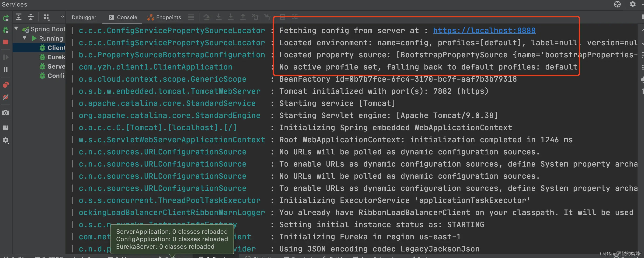Screen dimensions: 644x258
Task: Open the Group By dropdown in services toolbar
Action: point(46,17)
